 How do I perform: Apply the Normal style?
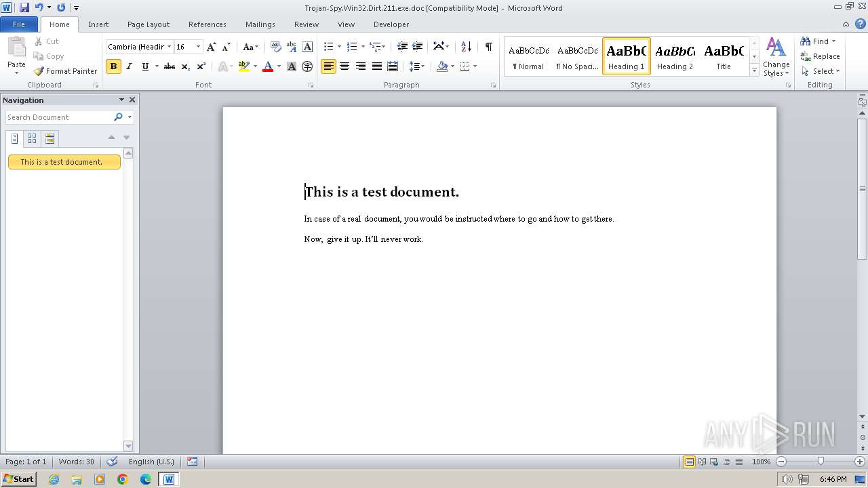tap(528, 56)
